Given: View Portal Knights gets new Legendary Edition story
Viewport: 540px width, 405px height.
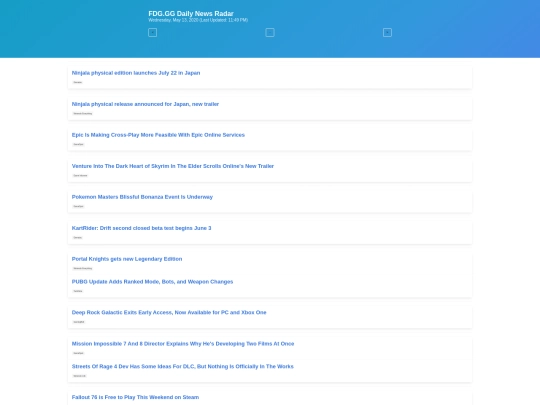Looking at the screenshot, I should [x=127, y=259].
